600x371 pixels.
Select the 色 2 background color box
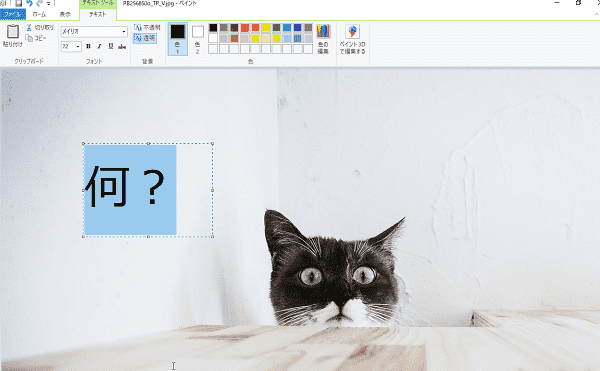pos(198,39)
